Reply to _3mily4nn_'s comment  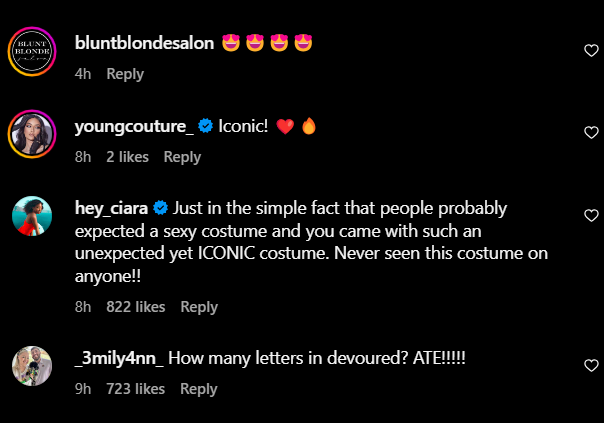click(x=198, y=389)
